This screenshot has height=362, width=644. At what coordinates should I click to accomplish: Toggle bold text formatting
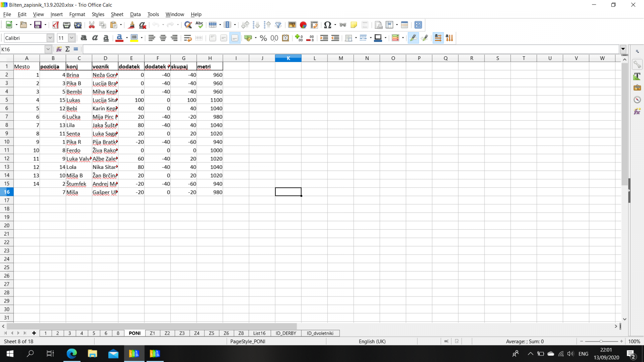click(84, 38)
